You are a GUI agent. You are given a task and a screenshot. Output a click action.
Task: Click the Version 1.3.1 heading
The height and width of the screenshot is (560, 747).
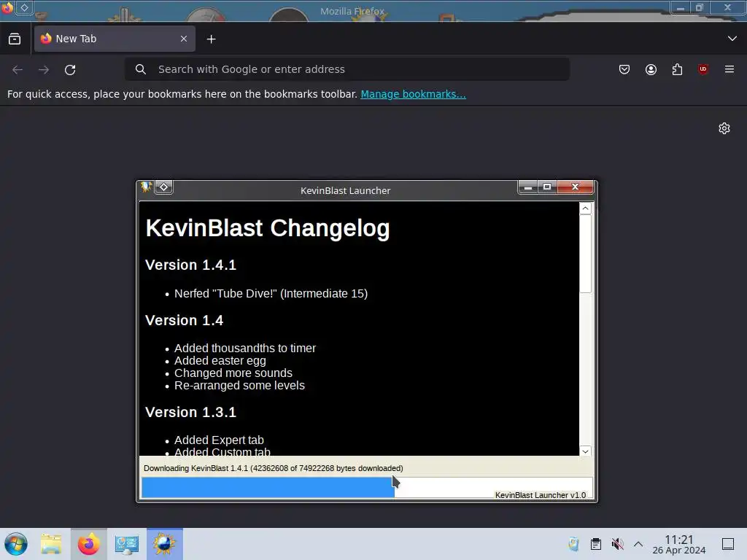click(x=190, y=413)
